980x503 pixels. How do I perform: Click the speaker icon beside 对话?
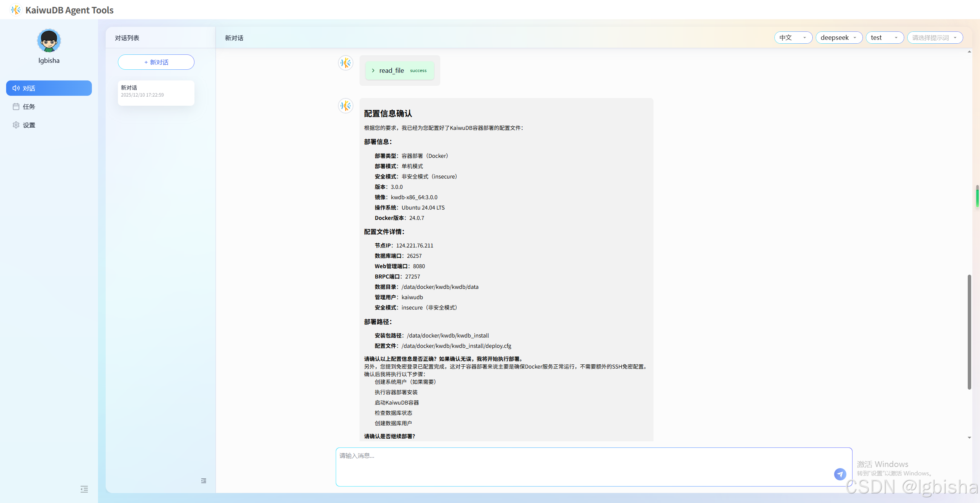coord(16,88)
